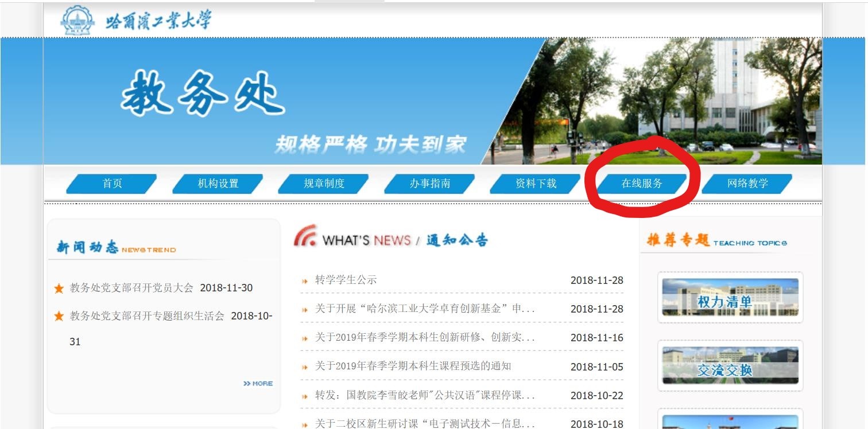Click the 规格严格 功夫到家 motto text
This screenshot has height=429, width=868.
pos(370,144)
